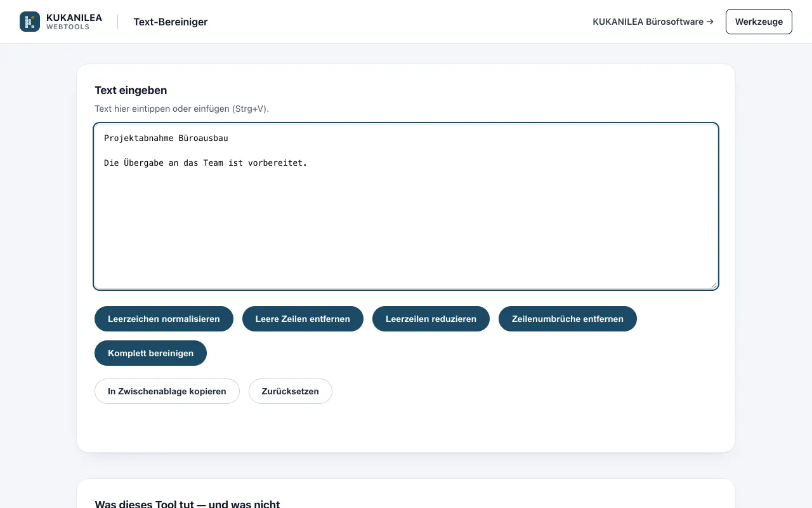Viewport: 812px width, 508px height.
Task: Run Komplett bereinigen
Action: pyautogui.click(x=150, y=353)
